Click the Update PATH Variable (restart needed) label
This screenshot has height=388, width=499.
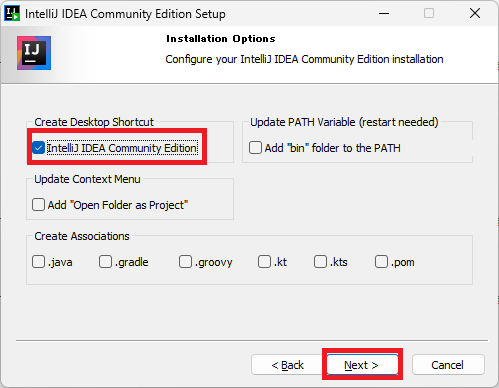click(344, 122)
